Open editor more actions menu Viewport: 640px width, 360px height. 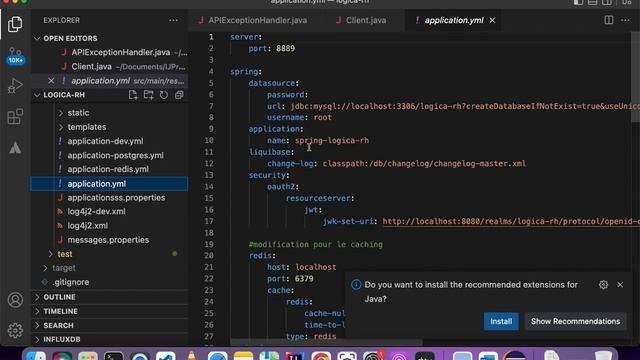click(x=625, y=20)
